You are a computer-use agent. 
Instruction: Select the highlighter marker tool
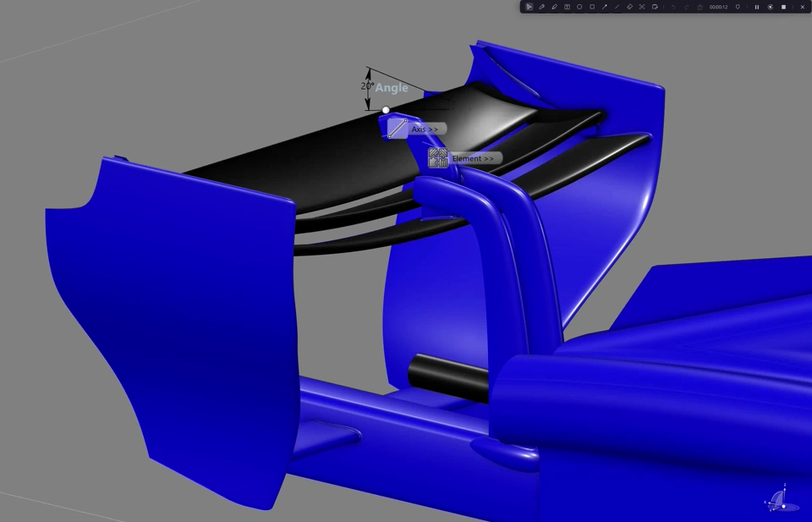tap(554, 7)
